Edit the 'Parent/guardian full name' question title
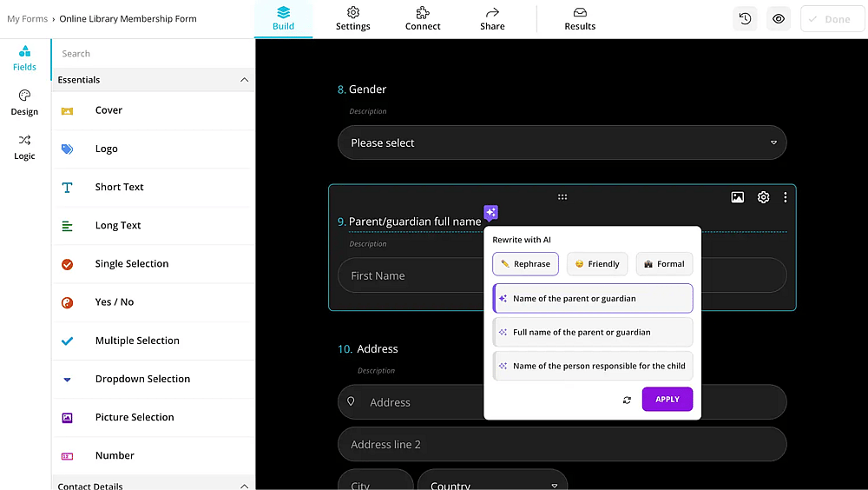The image size is (868, 490). 415,222
